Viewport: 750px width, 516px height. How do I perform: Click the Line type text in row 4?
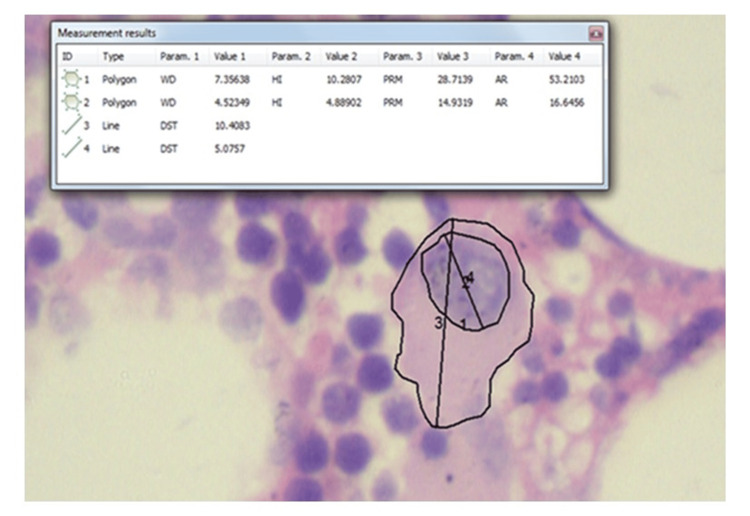110,149
